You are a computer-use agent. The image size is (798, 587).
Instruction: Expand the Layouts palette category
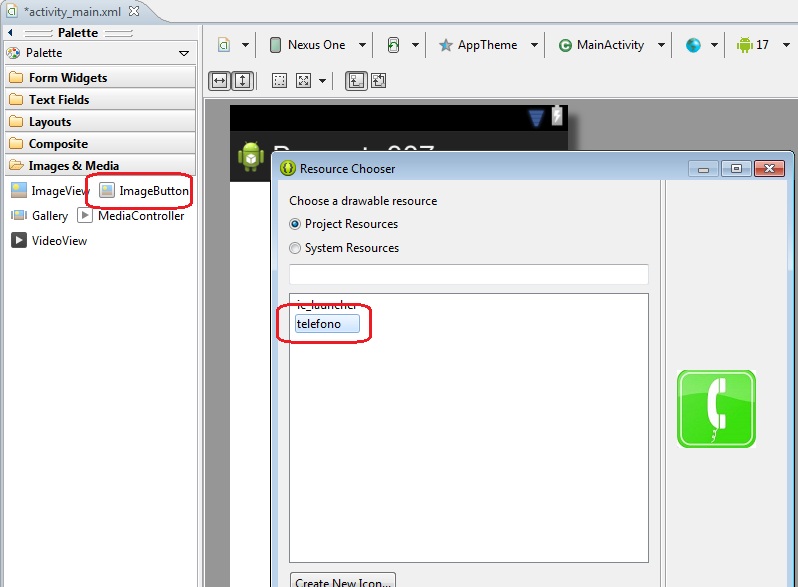point(100,122)
